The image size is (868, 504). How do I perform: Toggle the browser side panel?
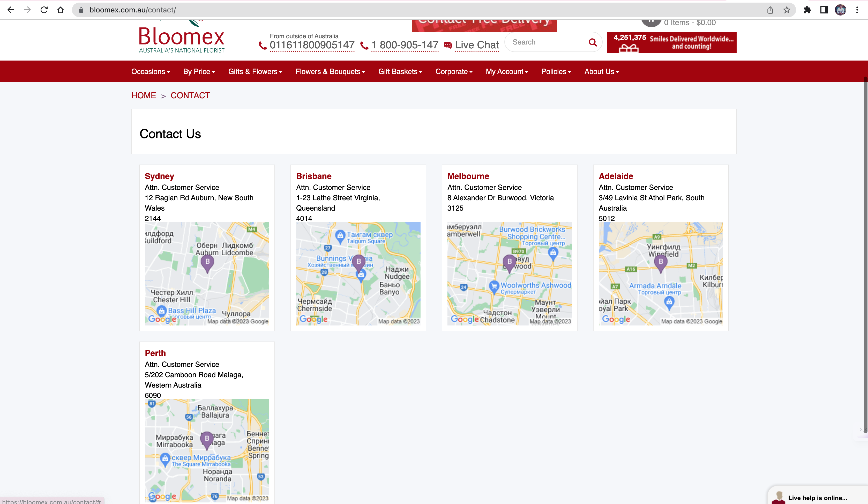824,10
